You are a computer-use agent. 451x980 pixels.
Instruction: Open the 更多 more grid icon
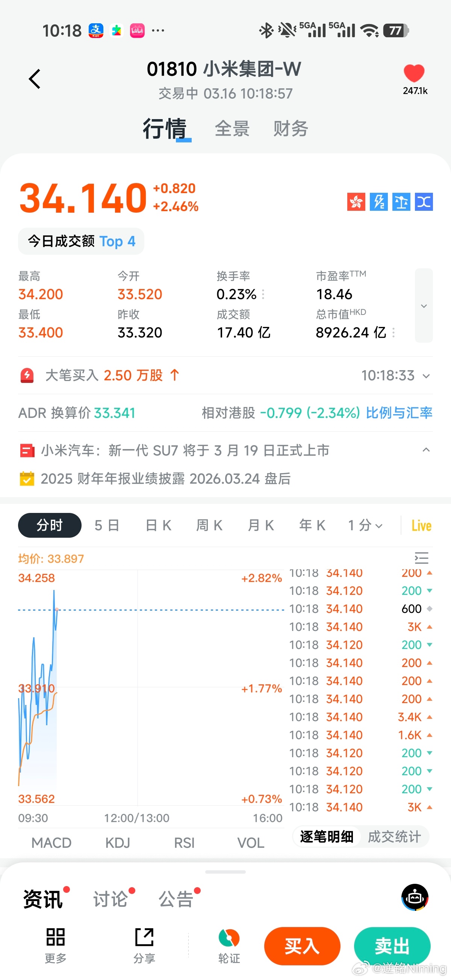click(x=56, y=946)
